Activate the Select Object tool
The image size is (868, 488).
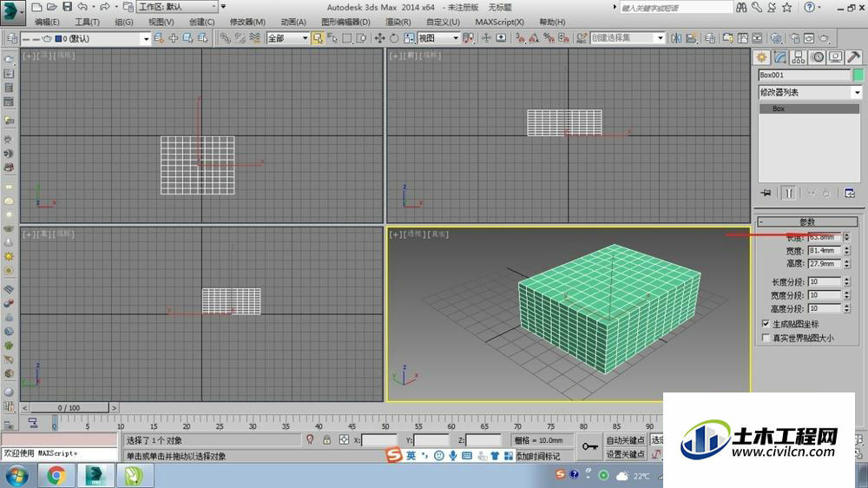pyautogui.click(x=317, y=38)
